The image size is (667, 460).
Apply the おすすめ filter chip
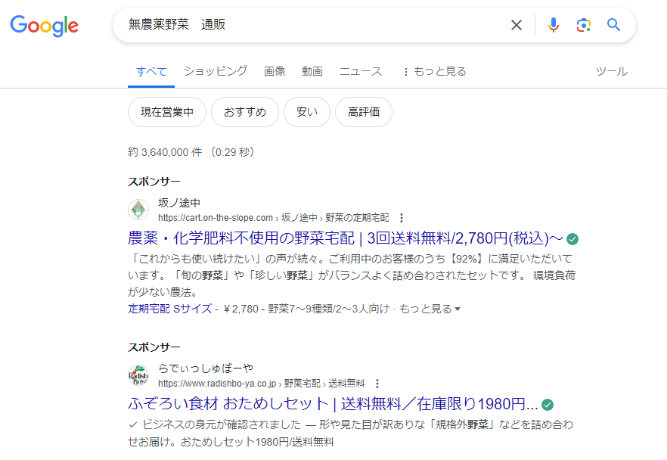click(x=245, y=112)
